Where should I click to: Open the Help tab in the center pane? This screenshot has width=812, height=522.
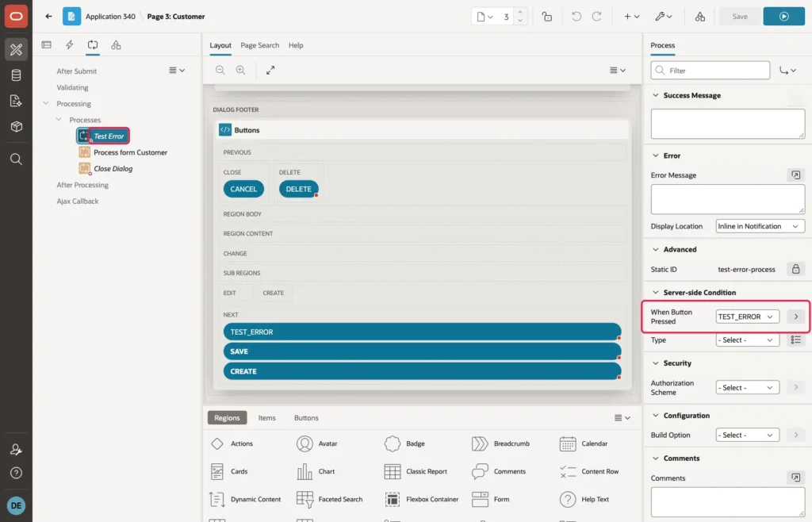click(296, 45)
